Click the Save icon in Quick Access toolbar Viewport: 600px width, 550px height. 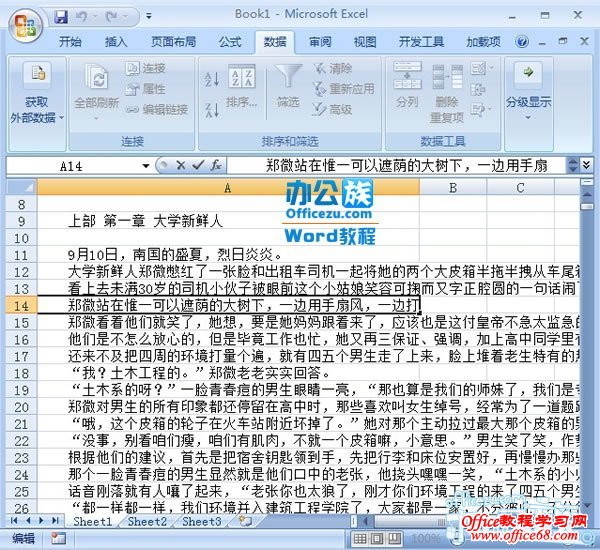(61, 16)
